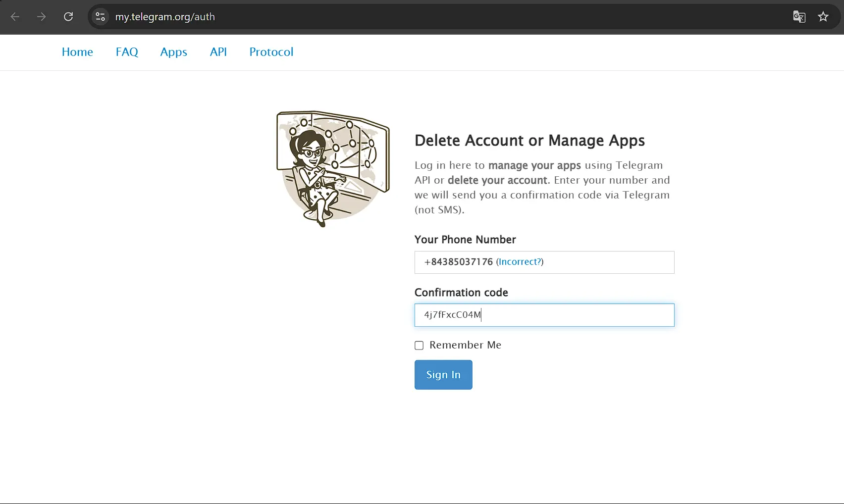The height and width of the screenshot is (504, 844).
Task: Open the Home navigation link
Action: 77,52
